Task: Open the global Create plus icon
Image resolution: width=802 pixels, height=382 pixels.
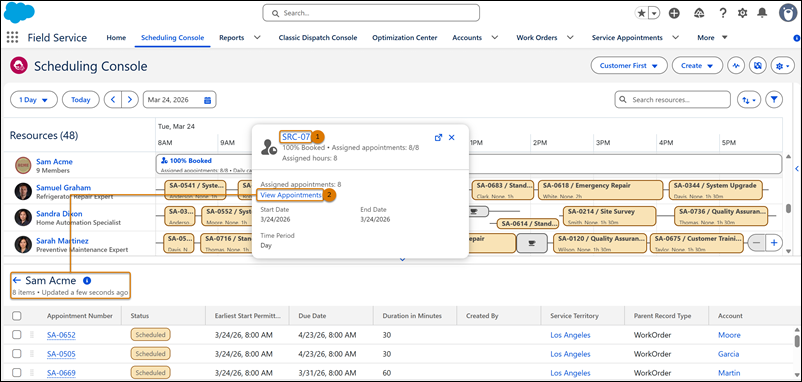Action: (x=674, y=13)
